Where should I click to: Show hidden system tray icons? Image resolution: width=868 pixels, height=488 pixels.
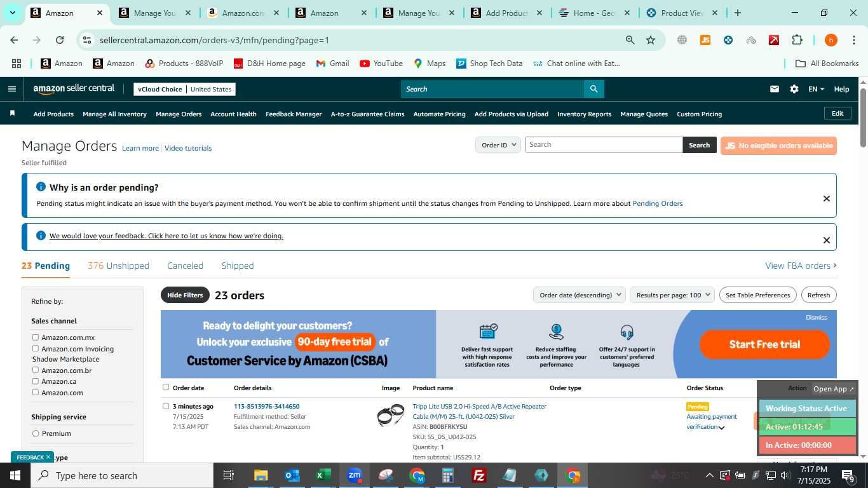pyautogui.click(x=709, y=475)
